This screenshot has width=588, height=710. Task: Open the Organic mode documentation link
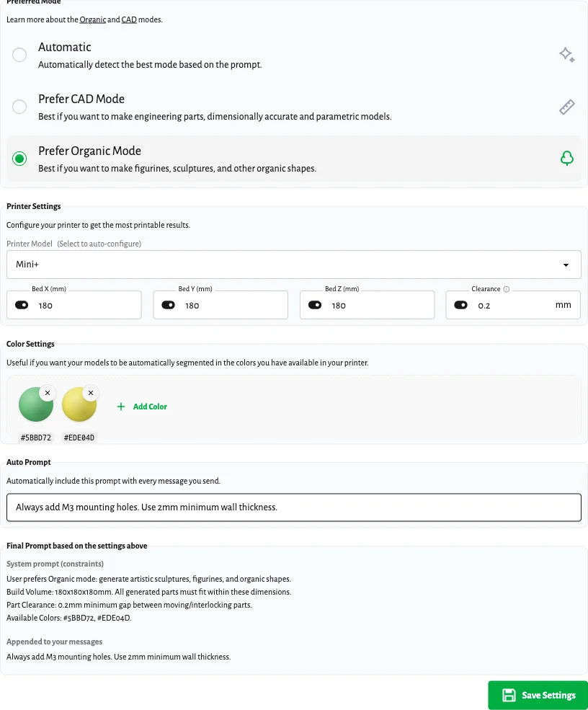point(92,19)
